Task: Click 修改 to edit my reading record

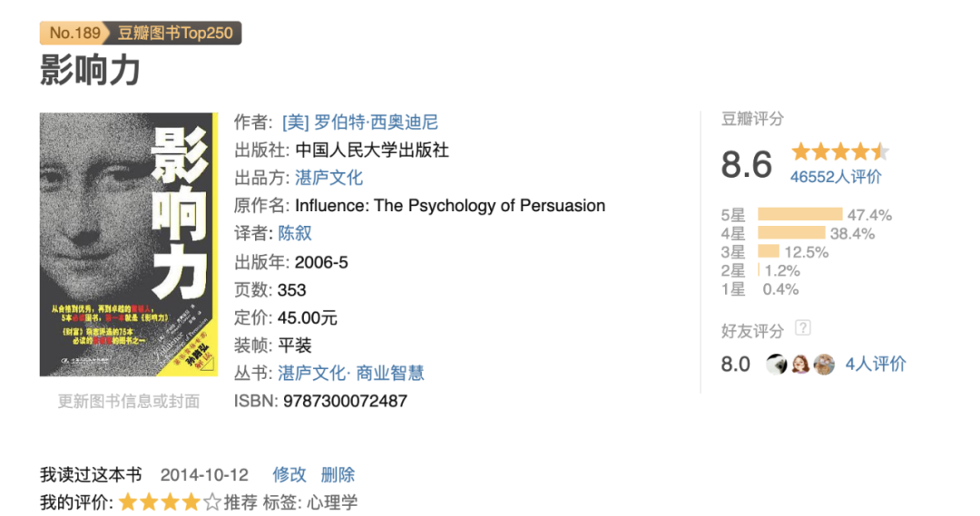Action: click(289, 475)
